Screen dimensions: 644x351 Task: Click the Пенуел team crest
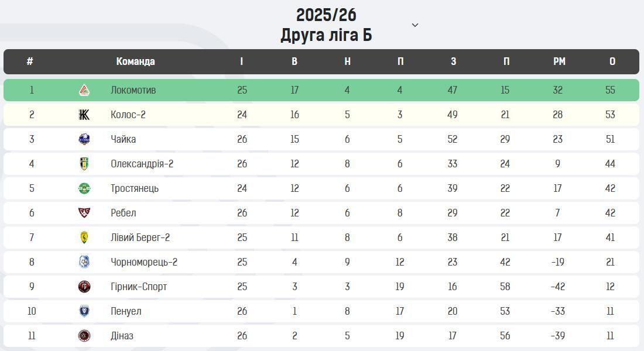(84, 311)
